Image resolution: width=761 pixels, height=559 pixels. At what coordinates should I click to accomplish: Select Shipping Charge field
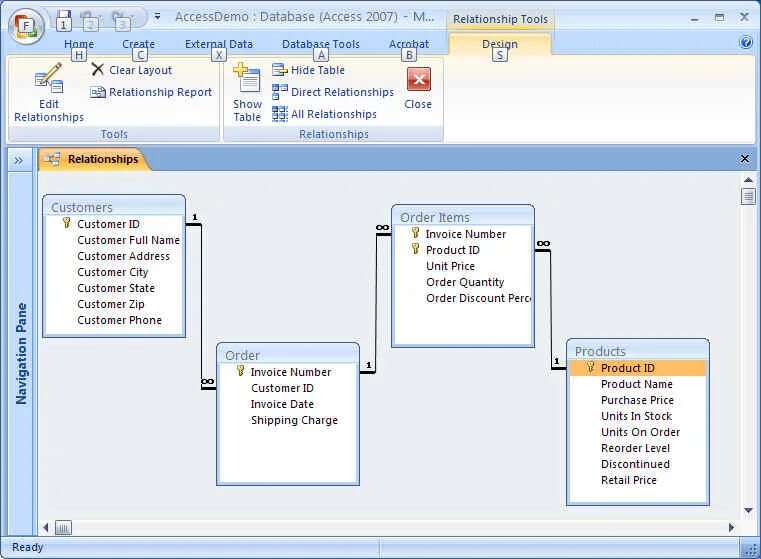288,420
